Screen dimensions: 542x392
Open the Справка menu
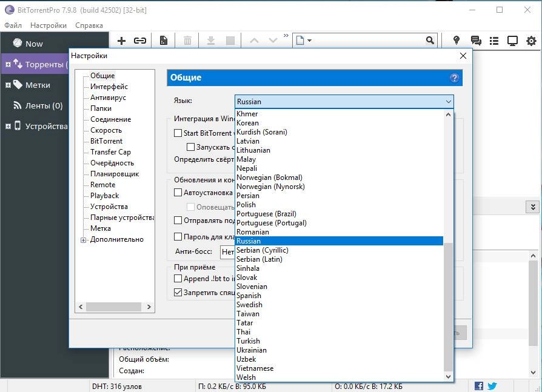(x=89, y=25)
